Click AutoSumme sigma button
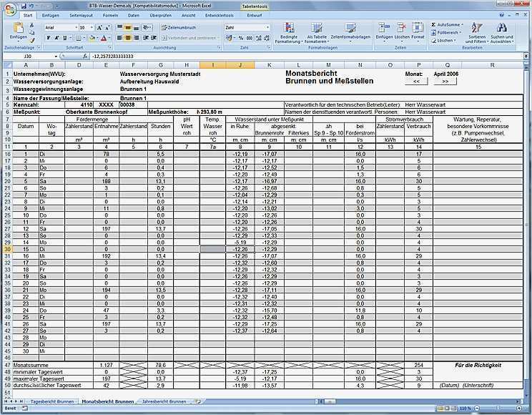This screenshot has height=415, width=532. [447, 25]
